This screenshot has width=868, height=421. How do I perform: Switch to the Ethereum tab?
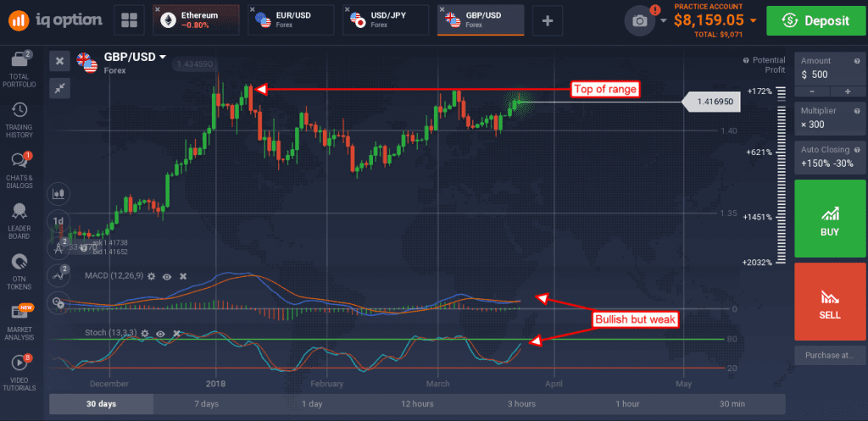(x=197, y=20)
